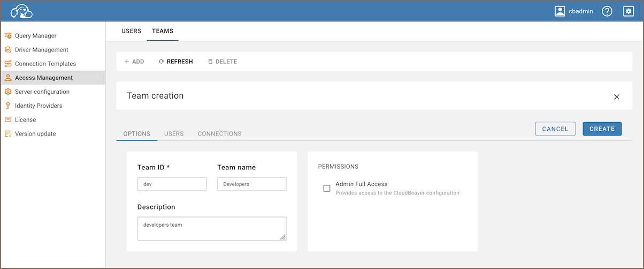This screenshot has height=269, width=644.
Task: Click the CANCEL button
Action: pyautogui.click(x=555, y=129)
